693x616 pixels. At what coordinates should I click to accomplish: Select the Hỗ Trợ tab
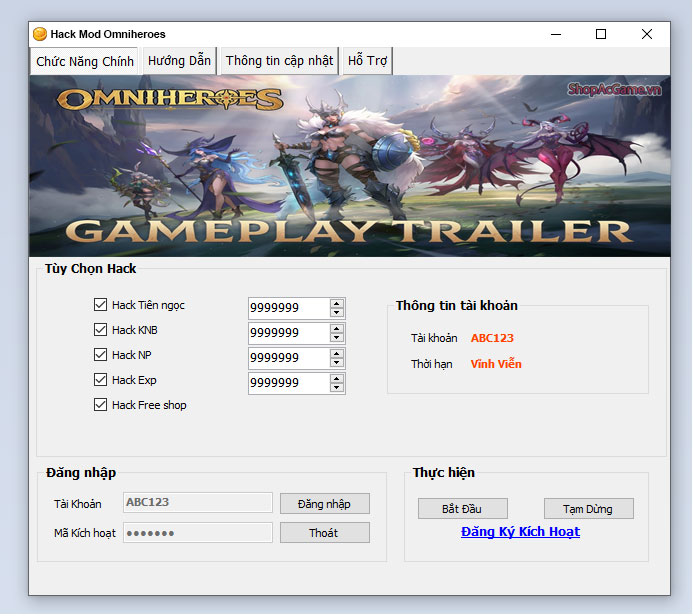pos(367,61)
